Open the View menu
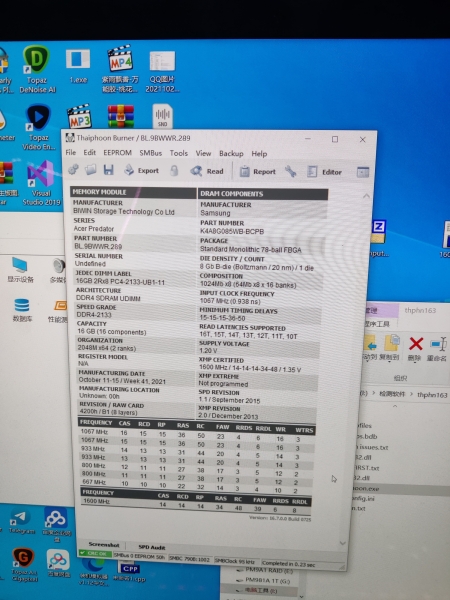 [203, 153]
